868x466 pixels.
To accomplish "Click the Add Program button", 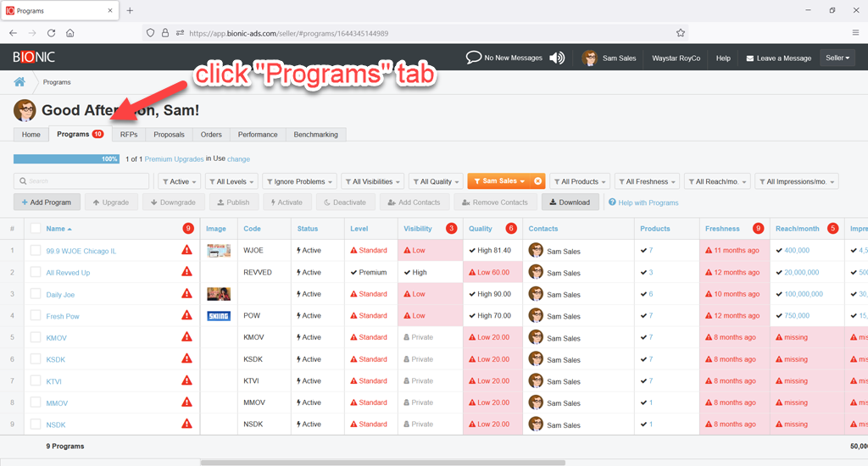I will click(47, 202).
